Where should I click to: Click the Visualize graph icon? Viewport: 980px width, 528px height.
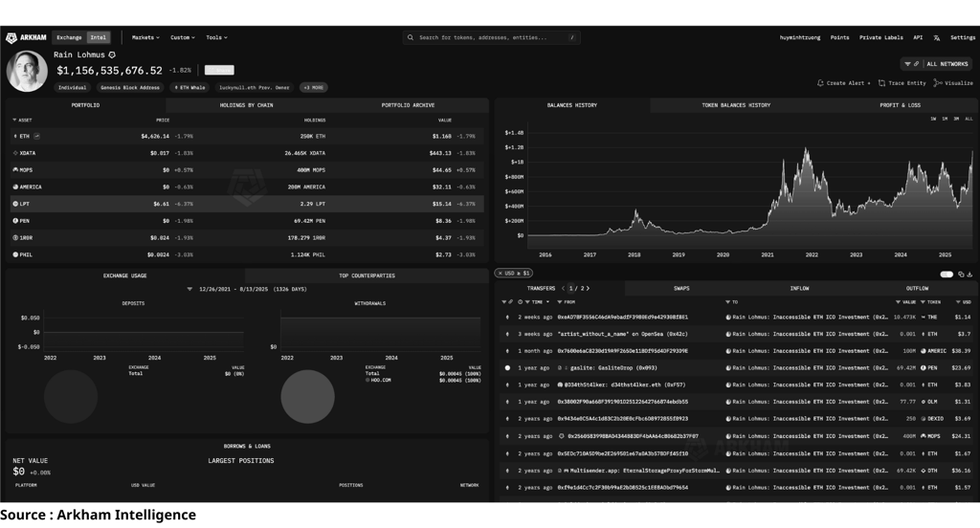click(938, 83)
